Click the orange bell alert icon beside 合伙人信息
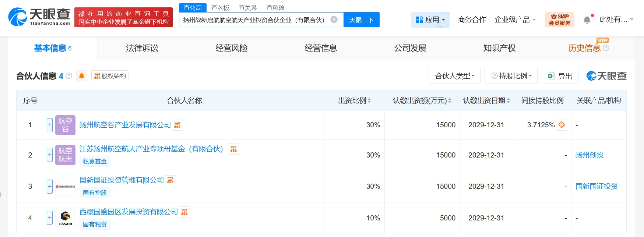The width and height of the screenshot is (644, 237). tap(82, 76)
